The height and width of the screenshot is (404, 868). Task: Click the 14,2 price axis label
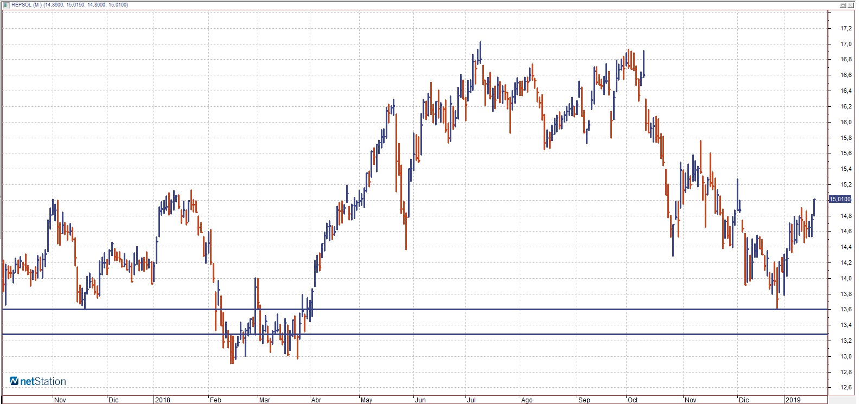pos(846,262)
